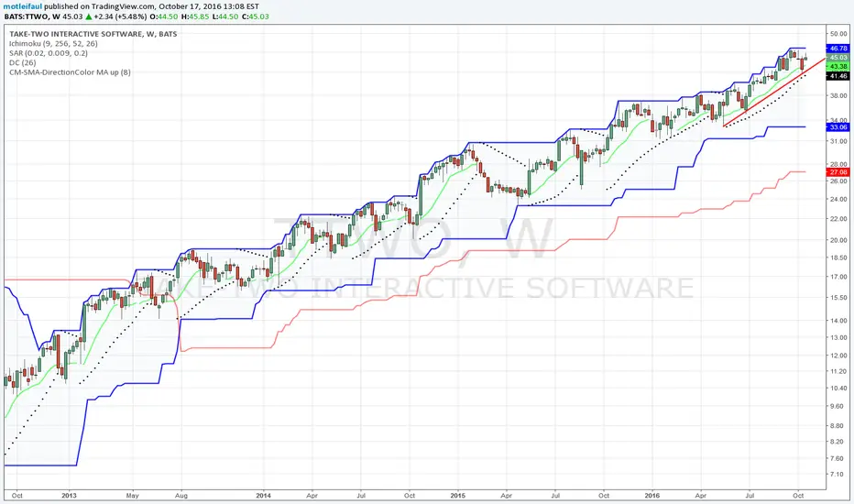Click the black 41.46 price tag
Image resolution: width=854 pixels, height=504 pixels.
click(838, 76)
